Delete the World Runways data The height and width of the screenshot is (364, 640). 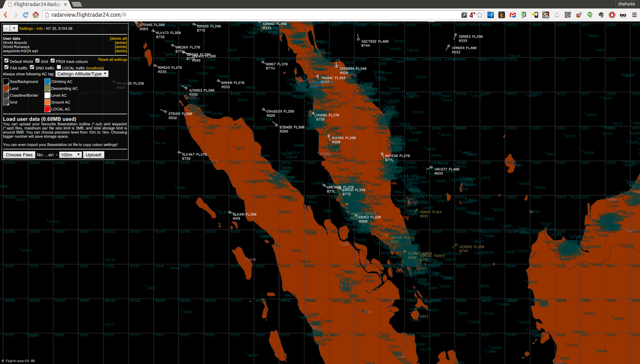(121, 47)
